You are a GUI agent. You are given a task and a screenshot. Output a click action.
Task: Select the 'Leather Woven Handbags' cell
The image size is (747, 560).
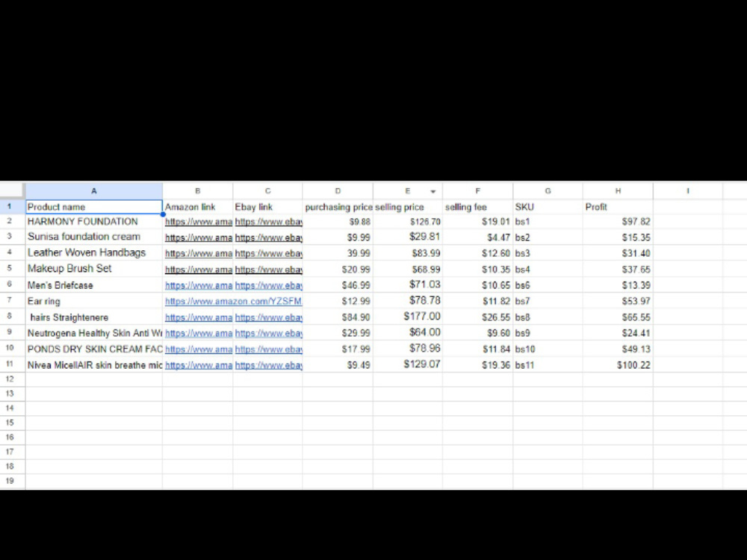pyautogui.click(x=94, y=253)
